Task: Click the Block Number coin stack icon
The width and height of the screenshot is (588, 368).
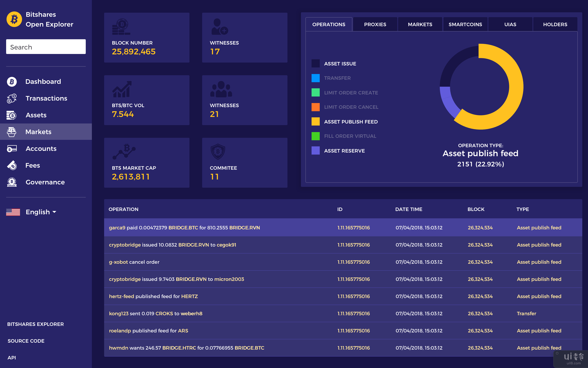Action: pos(121,27)
